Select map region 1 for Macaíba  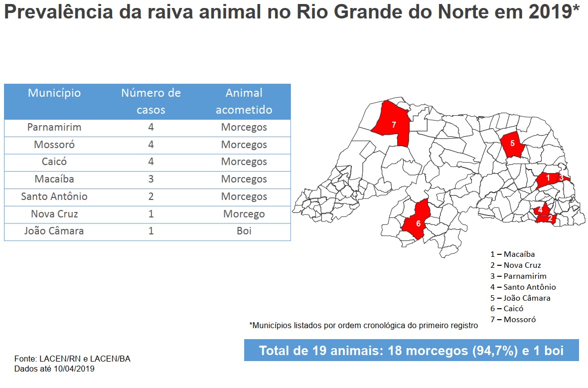click(x=547, y=179)
